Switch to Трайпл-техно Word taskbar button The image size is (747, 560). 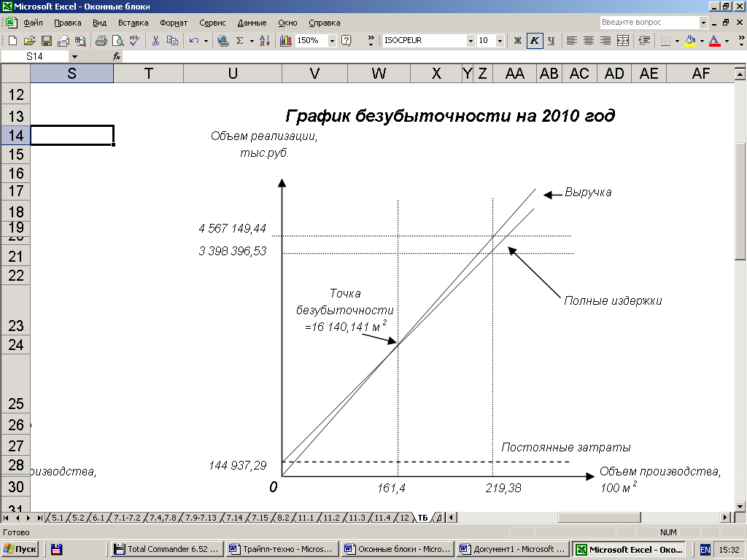point(282,549)
